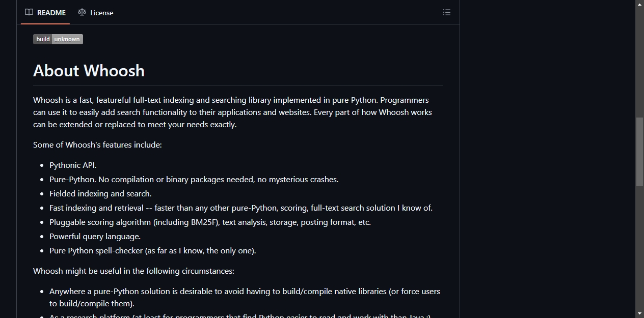Click 'Fast indexing and retrieval' list item
The width and height of the screenshot is (644, 318).
coord(241,208)
